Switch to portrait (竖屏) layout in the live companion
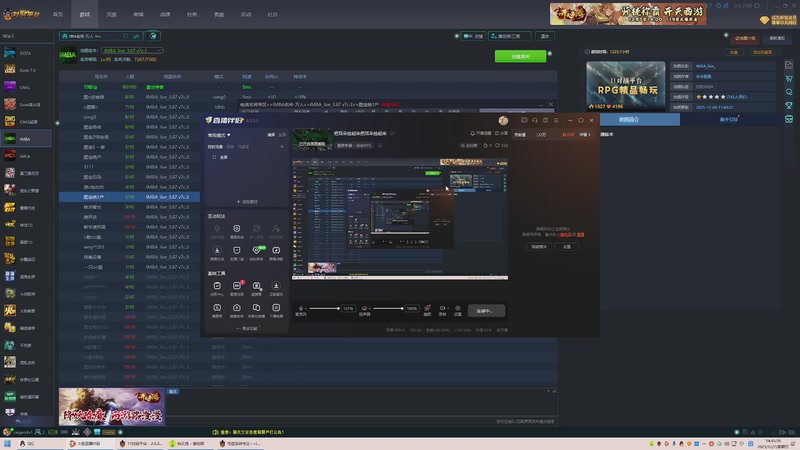 pyautogui.click(x=282, y=135)
